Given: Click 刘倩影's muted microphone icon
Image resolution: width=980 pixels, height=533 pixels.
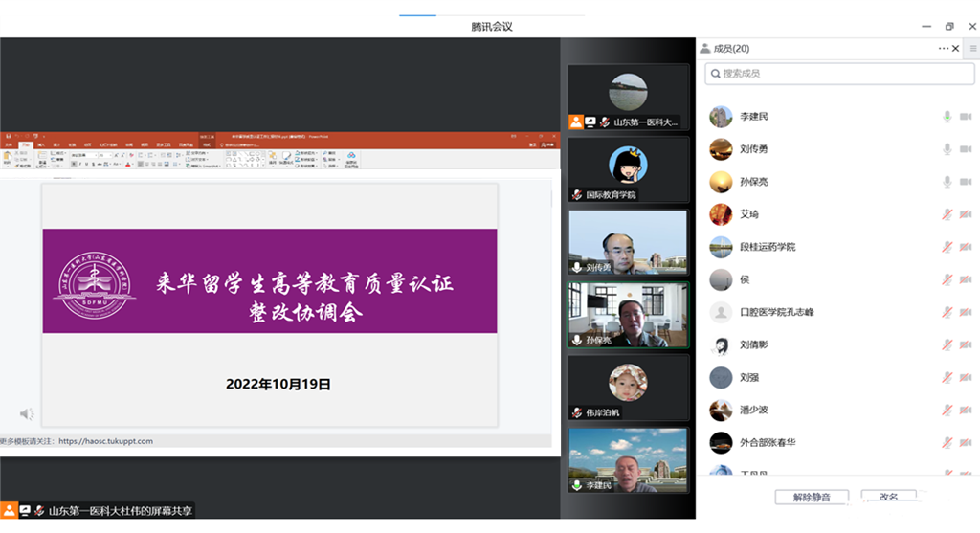Looking at the screenshot, I should point(947,344).
